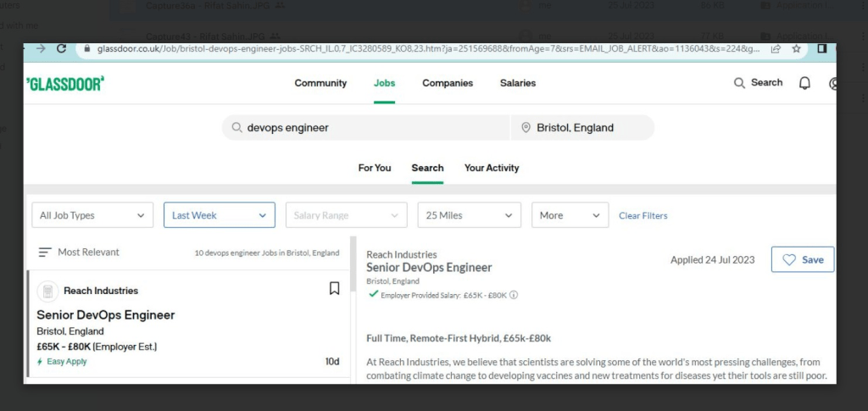Image resolution: width=868 pixels, height=411 pixels.
Task: Open the Salaries menu
Action: (518, 83)
